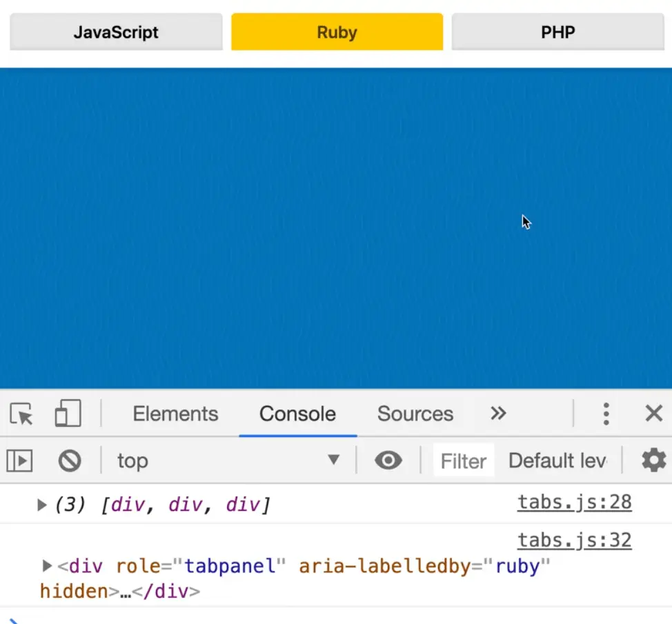Toggle the live expression eye icon
The height and width of the screenshot is (624, 672).
coord(388,461)
